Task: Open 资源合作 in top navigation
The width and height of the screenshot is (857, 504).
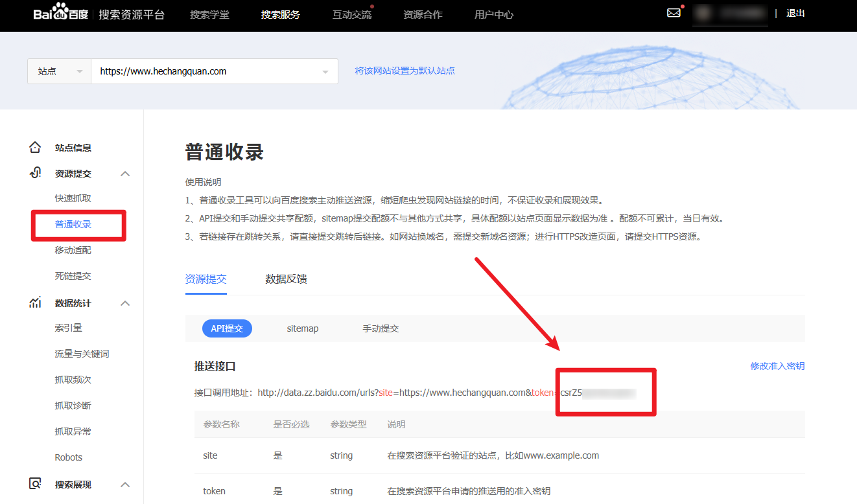Action: 423,14
